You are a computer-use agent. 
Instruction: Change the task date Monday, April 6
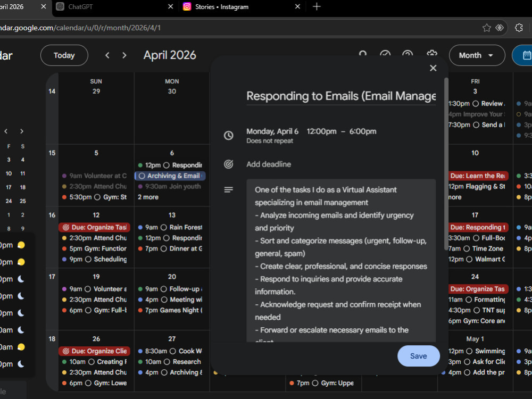pyautogui.click(x=272, y=131)
